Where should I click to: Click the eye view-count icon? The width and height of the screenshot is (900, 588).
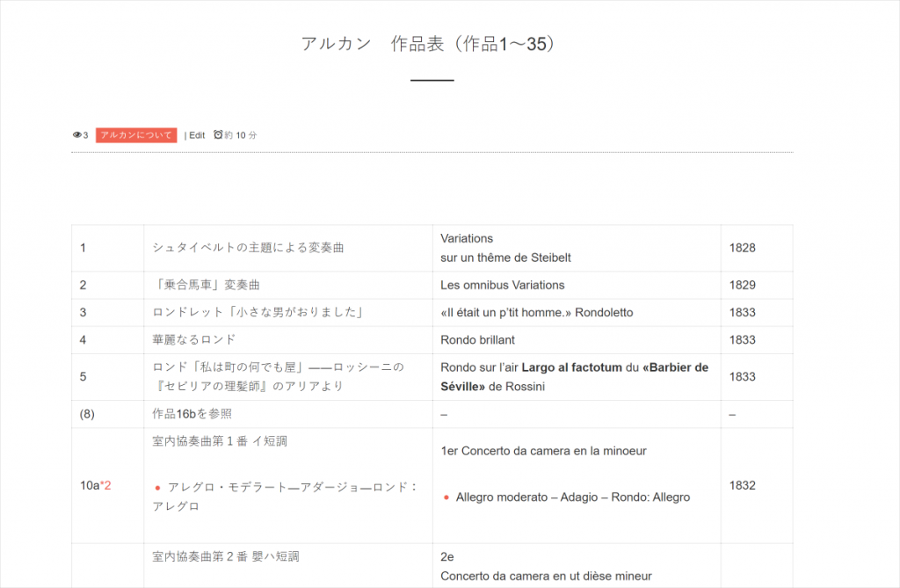(x=76, y=135)
